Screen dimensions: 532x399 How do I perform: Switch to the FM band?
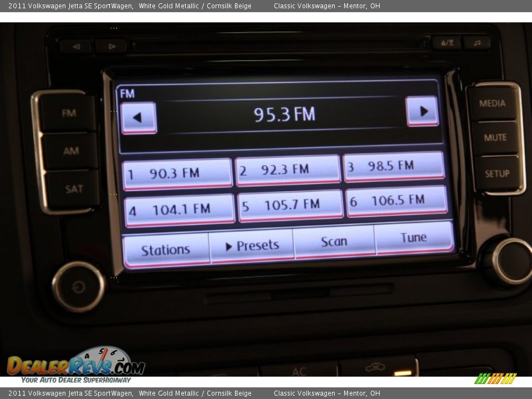pyautogui.click(x=69, y=114)
